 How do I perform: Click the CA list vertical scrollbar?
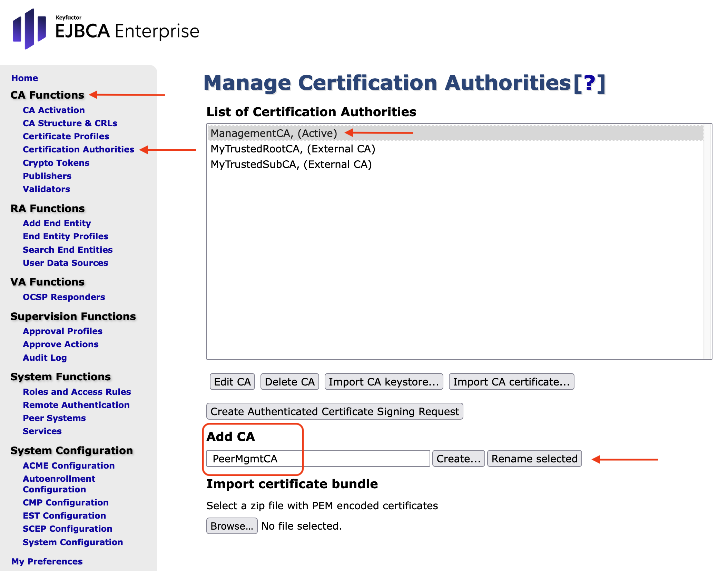(707, 241)
